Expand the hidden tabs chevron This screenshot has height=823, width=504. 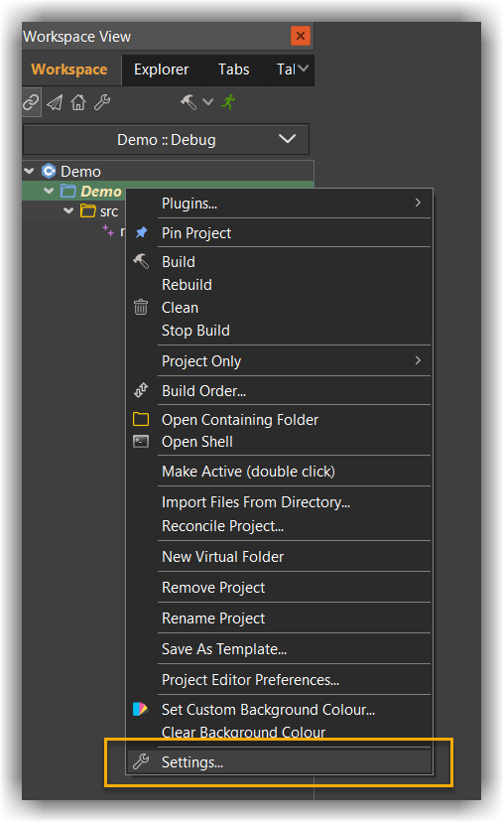(304, 69)
